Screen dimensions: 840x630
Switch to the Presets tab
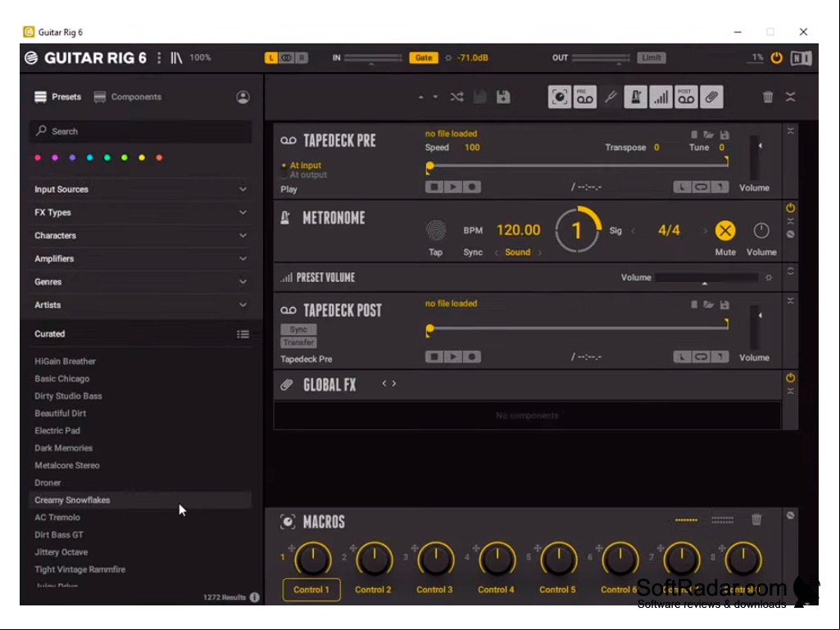click(58, 97)
